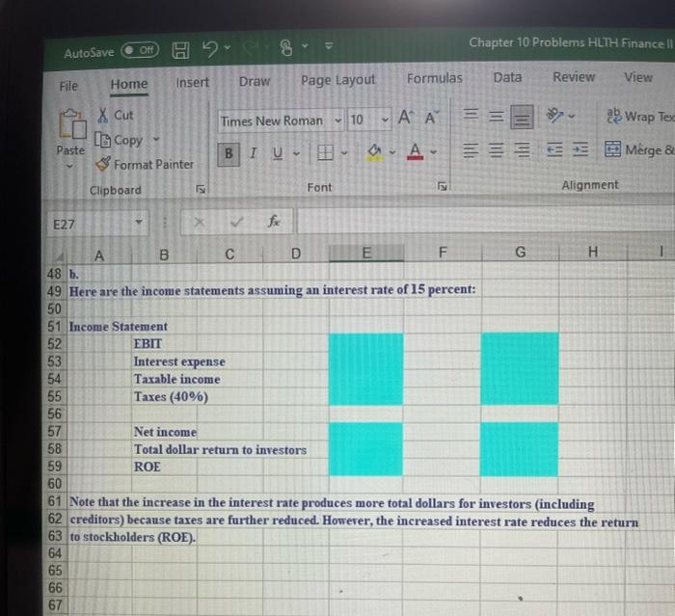Decrease font size with smaller A
Viewport: 675px width, 616px height.
pos(431,118)
